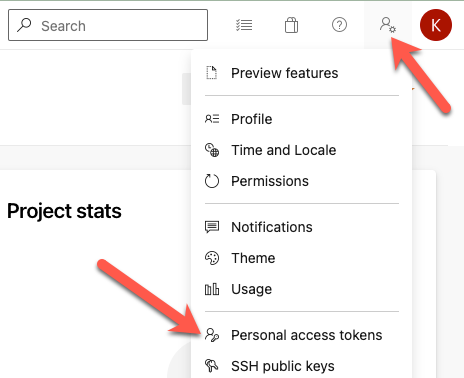This screenshot has width=464, height=378.
Task: Open the marketplace shopping bag icon
Action: point(291,25)
